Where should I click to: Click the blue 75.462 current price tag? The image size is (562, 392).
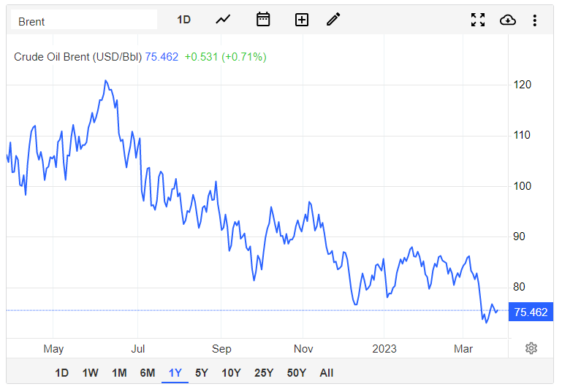click(x=531, y=312)
